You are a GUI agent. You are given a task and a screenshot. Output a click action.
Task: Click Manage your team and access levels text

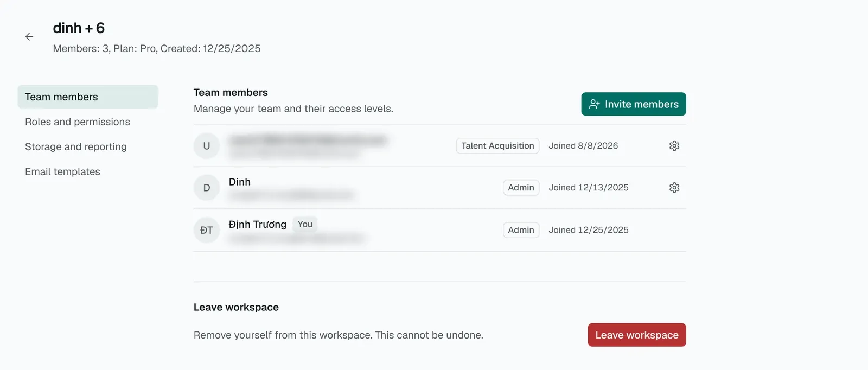293,109
